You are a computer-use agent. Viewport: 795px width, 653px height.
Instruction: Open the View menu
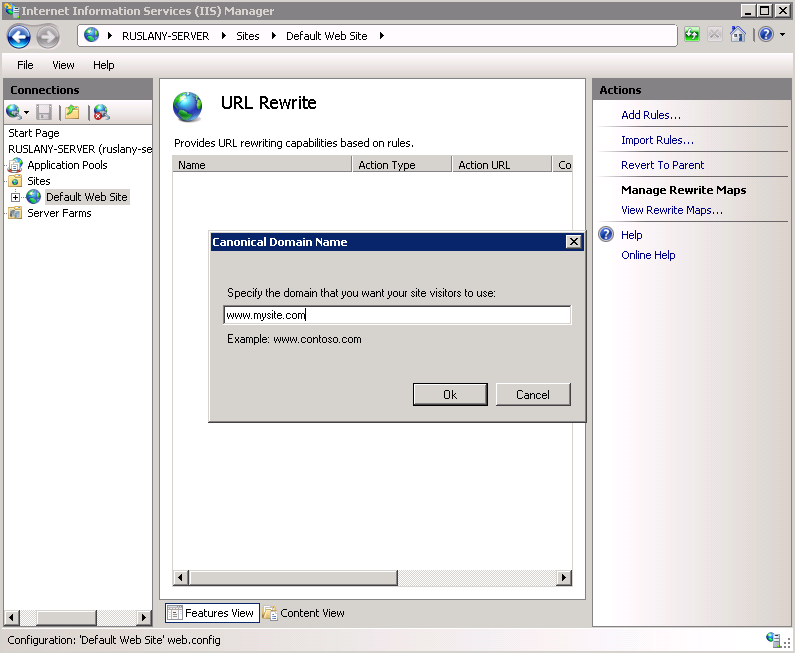point(63,65)
